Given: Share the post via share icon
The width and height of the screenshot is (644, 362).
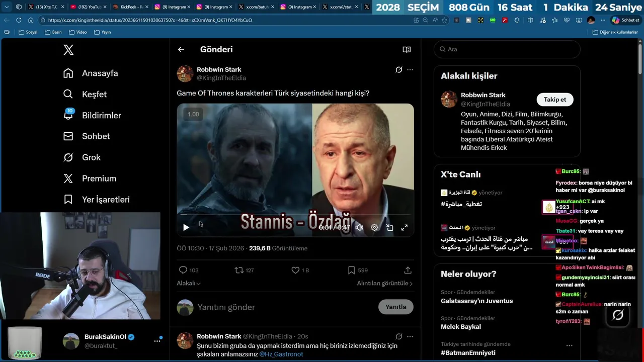Looking at the screenshot, I should [x=408, y=270].
